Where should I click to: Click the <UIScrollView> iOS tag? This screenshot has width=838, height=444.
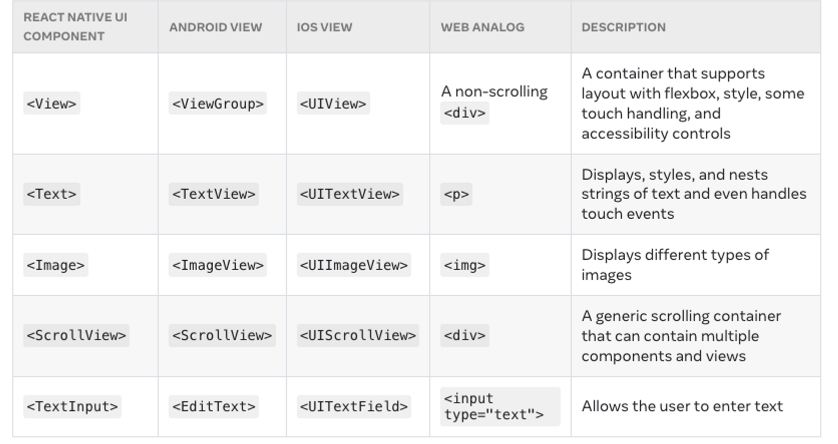358,336
